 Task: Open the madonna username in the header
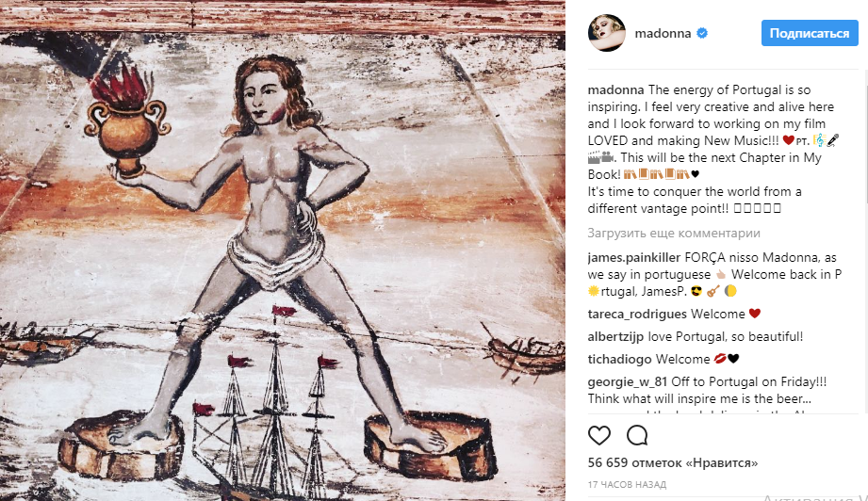(663, 33)
